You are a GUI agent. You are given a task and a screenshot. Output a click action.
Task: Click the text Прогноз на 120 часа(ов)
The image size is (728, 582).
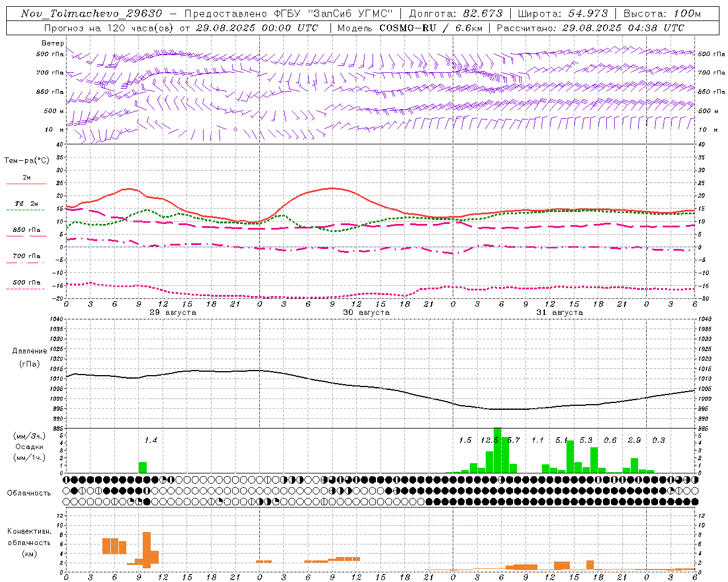(x=109, y=28)
